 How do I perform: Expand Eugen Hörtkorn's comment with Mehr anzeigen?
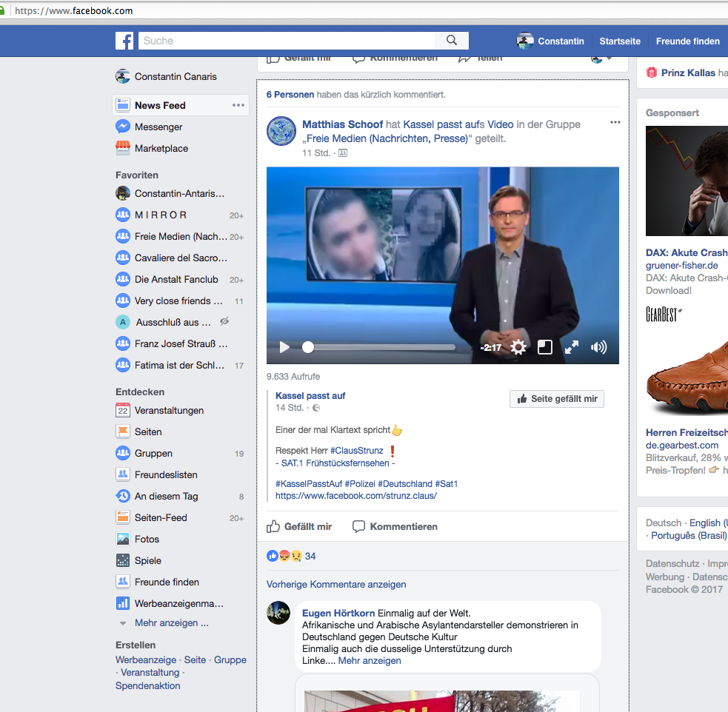click(x=370, y=660)
